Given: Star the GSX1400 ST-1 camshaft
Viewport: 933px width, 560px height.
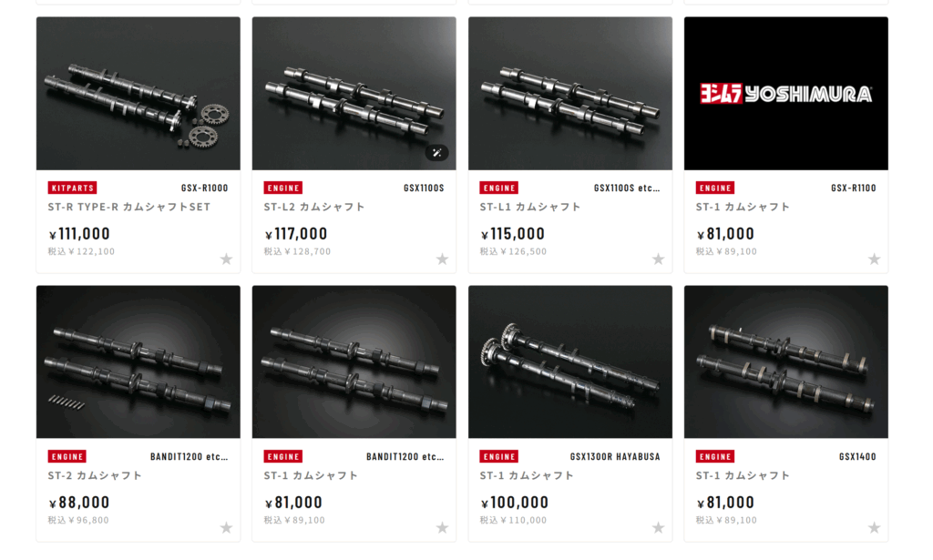Looking at the screenshot, I should point(874,528).
